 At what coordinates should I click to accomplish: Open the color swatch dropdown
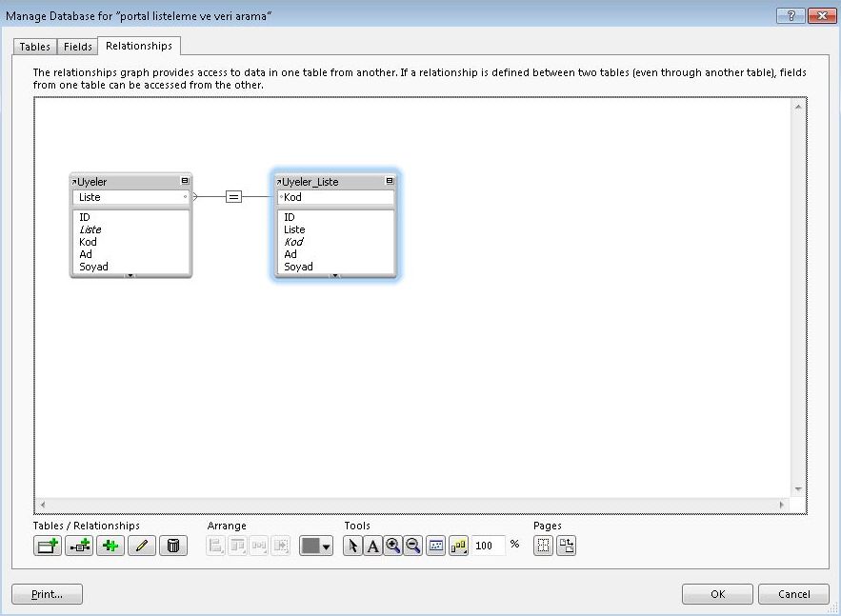316,546
